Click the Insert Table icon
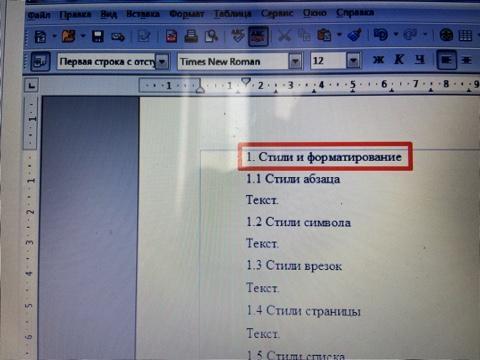The image size is (480, 360). (465, 35)
